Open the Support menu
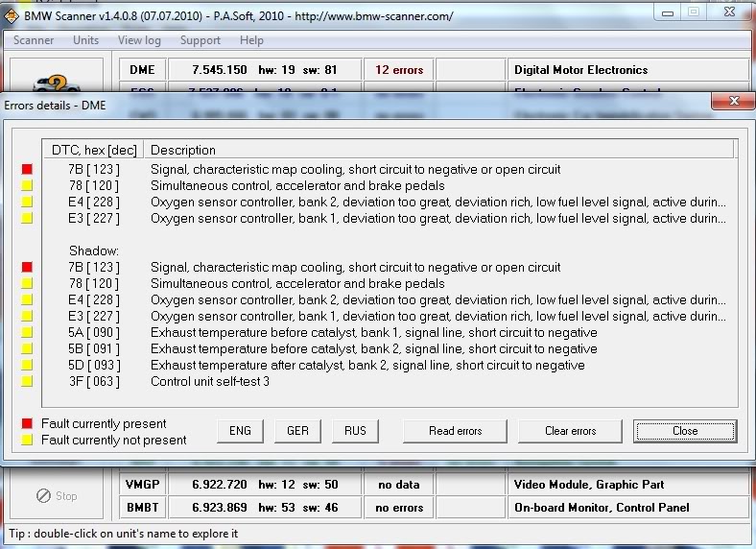The height and width of the screenshot is (549, 756). pyautogui.click(x=201, y=40)
